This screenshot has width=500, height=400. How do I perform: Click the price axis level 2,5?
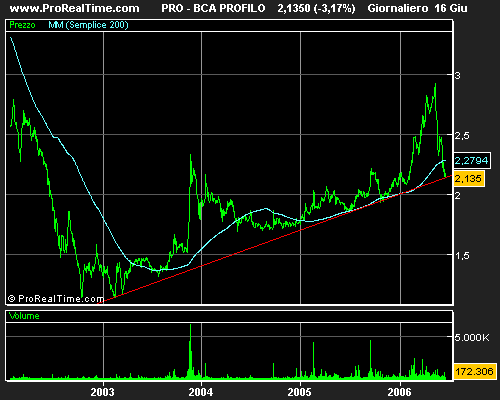click(462, 136)
